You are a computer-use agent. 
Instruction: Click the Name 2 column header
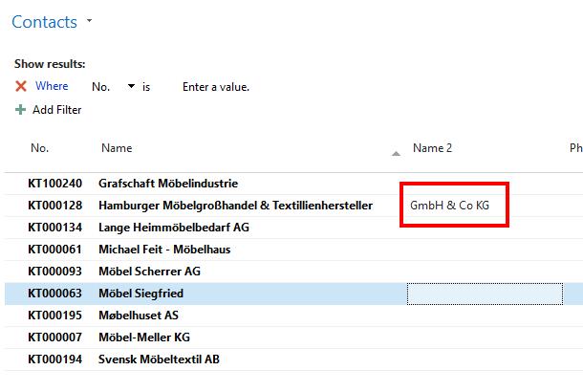coord(432,148)
